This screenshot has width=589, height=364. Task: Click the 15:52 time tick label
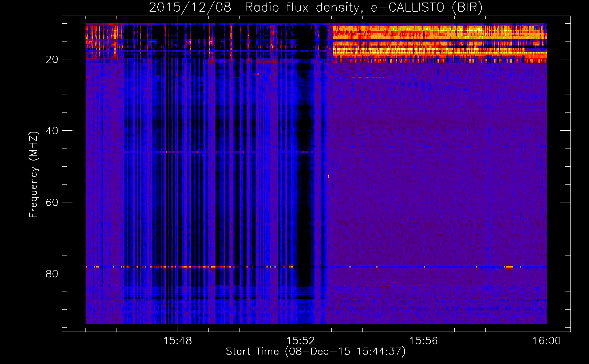pyautogui.click(x=301, y=341)
